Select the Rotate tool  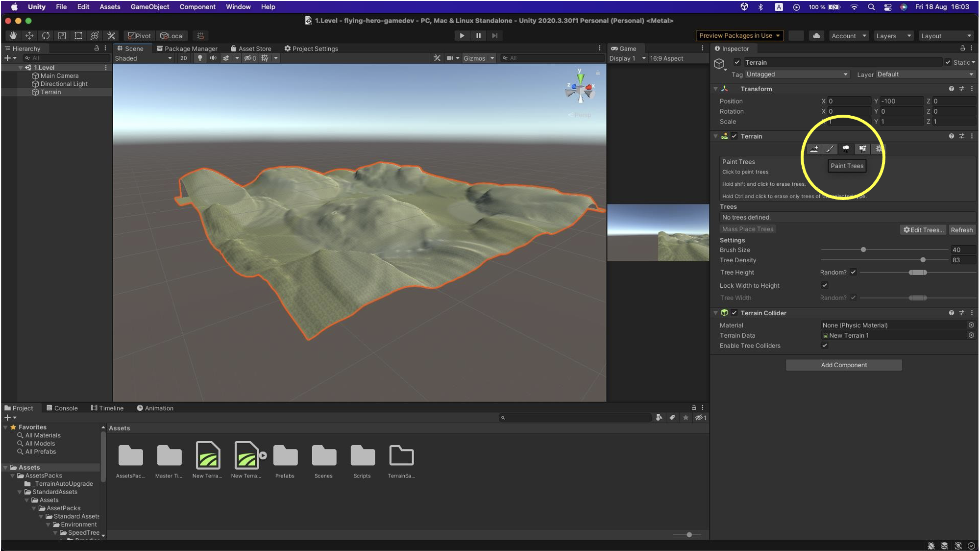pyautogui.click(x=46, y=36)
